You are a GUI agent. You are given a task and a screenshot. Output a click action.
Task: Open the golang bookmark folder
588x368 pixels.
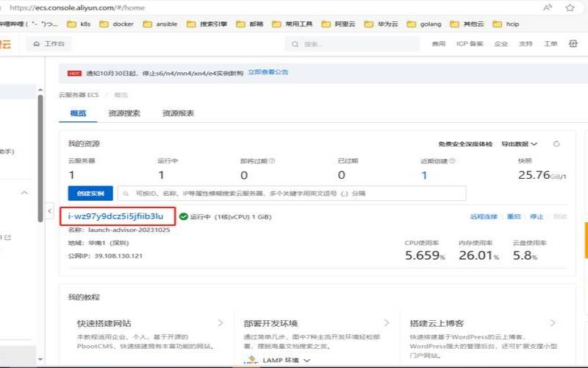(424, 24)
